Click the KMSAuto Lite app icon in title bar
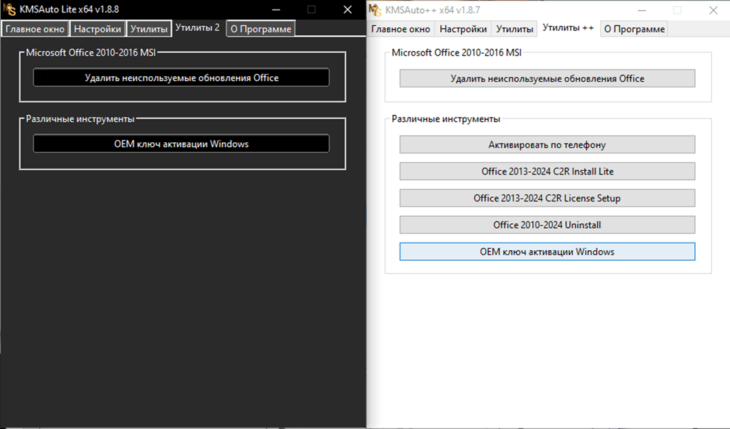The image size is (730, 429). click(x=9, y=9)
